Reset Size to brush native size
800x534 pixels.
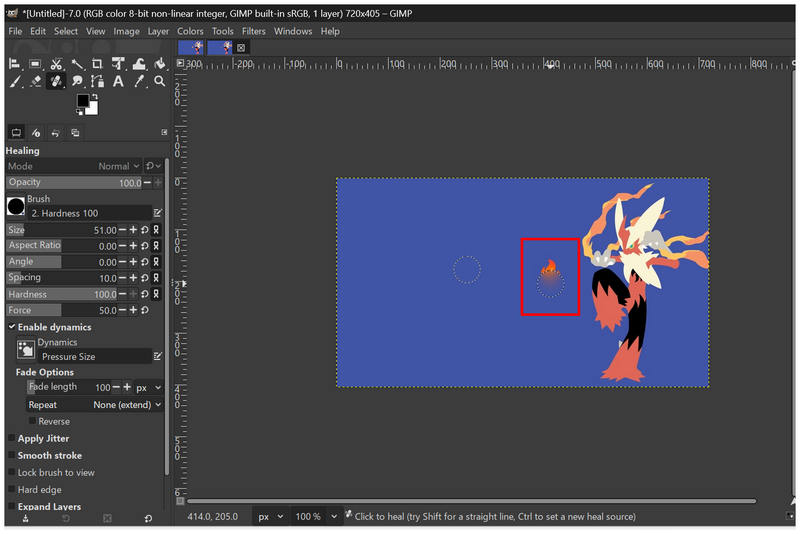point(145,230)
